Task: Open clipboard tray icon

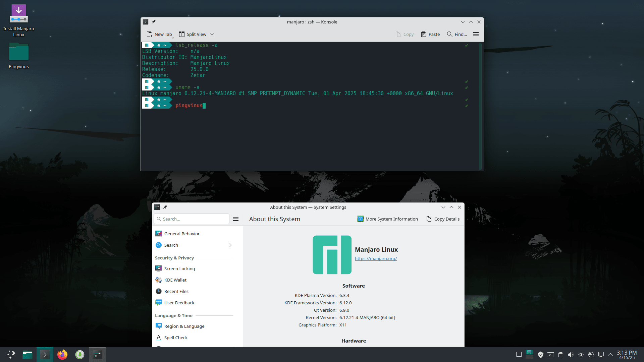Action: pyautogui.click(x=561, y=355)
